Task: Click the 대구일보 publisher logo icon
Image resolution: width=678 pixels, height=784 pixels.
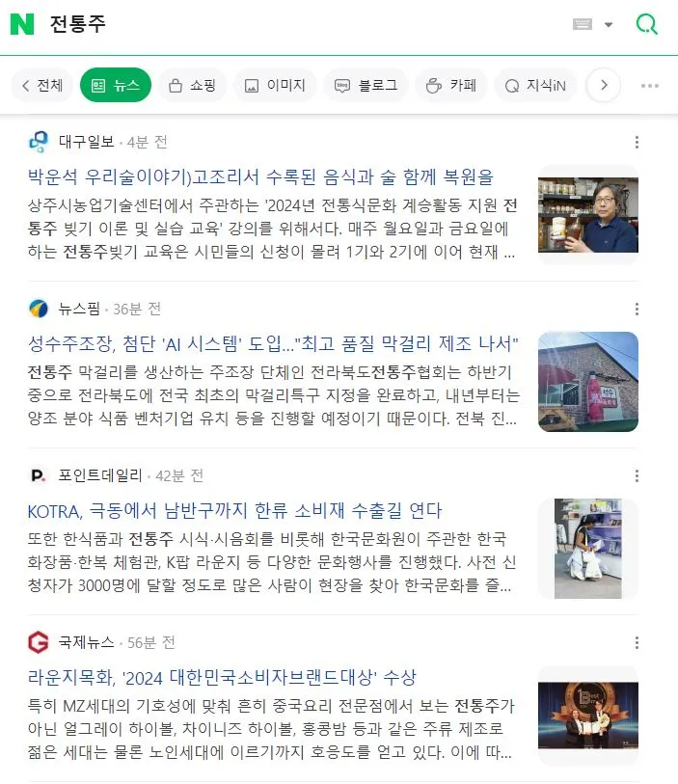Action: point(39,142)
